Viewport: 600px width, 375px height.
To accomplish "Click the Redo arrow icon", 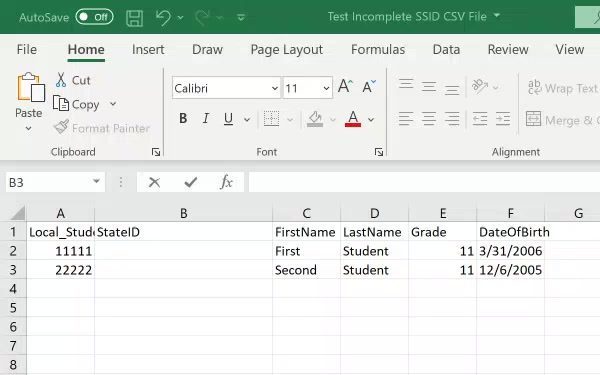I will point(203,18).
